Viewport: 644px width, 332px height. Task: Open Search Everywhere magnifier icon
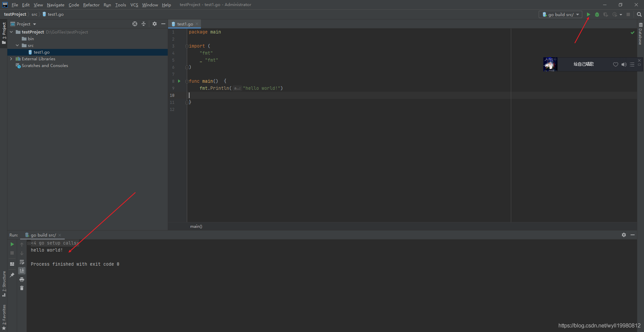coord(639,14)
